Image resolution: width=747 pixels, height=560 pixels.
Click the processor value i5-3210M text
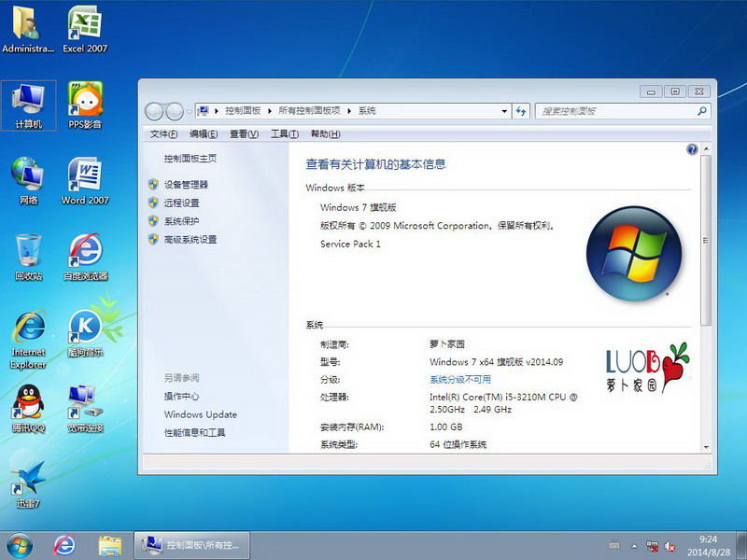coord(503,403)
